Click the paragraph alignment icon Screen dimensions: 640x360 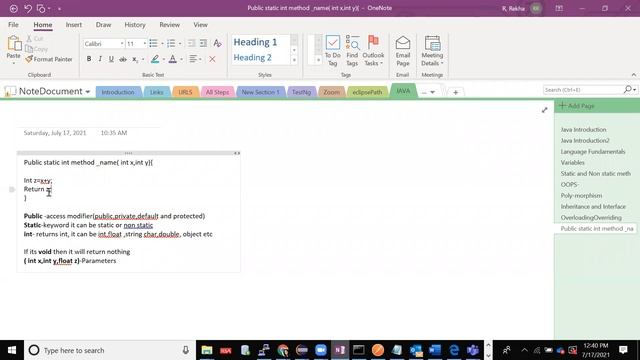click(193, 59)
